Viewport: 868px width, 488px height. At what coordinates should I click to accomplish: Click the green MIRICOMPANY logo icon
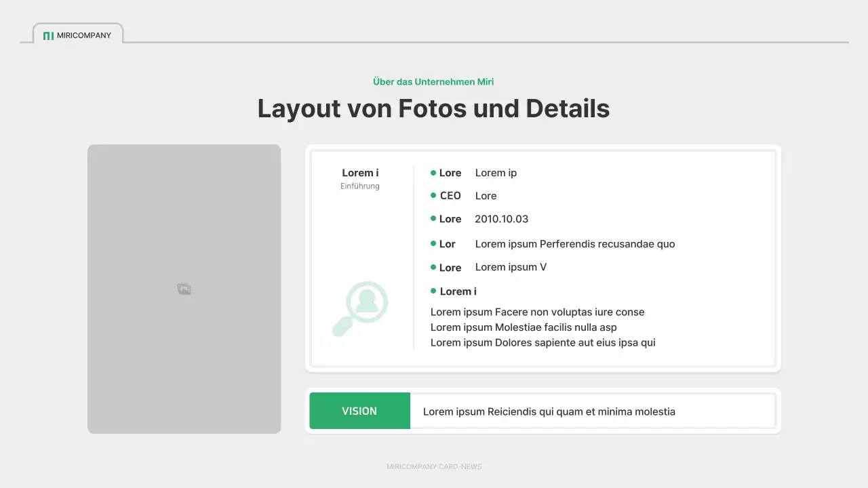[48, 35]
